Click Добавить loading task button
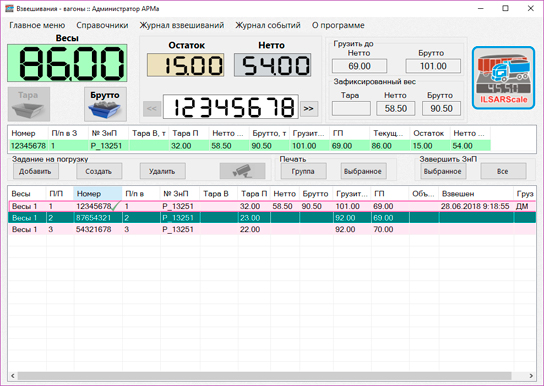This screenshot has height=386, width=544. click(x=36, y=171)
